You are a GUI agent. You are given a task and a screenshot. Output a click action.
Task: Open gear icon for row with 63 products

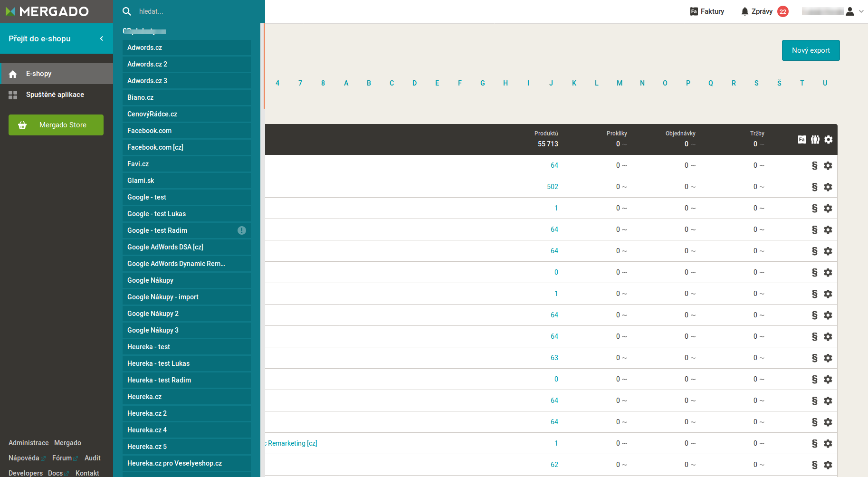tap(828, 358)
